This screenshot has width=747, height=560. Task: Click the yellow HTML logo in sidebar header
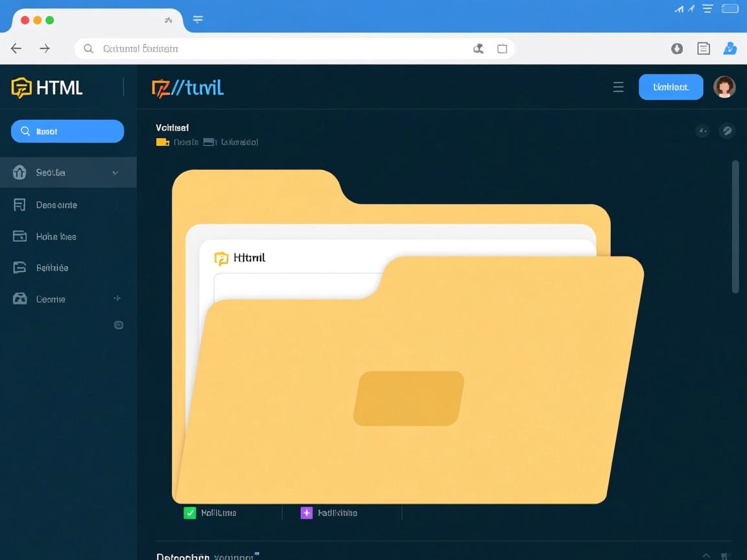(21, 87)
